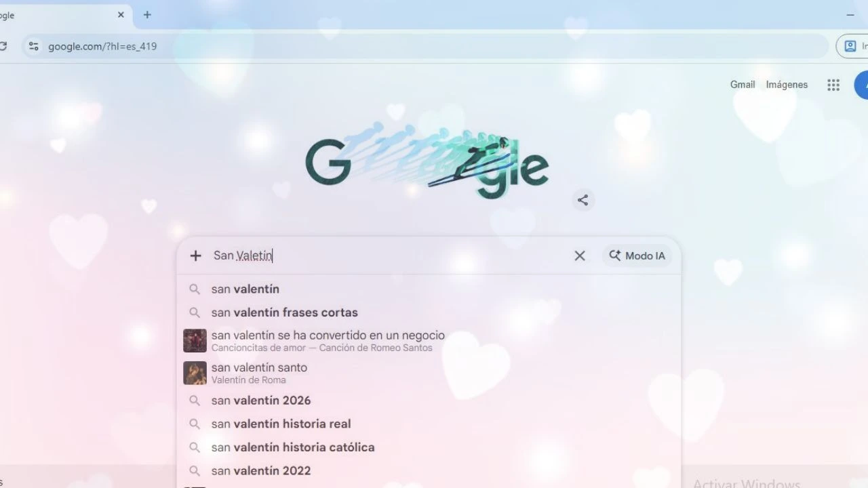Image resolution: width=868 pixels, height=488 pixels.
Task: Choose the 'san valentín 2026' suggestion
Action: [x=261, y=401]
